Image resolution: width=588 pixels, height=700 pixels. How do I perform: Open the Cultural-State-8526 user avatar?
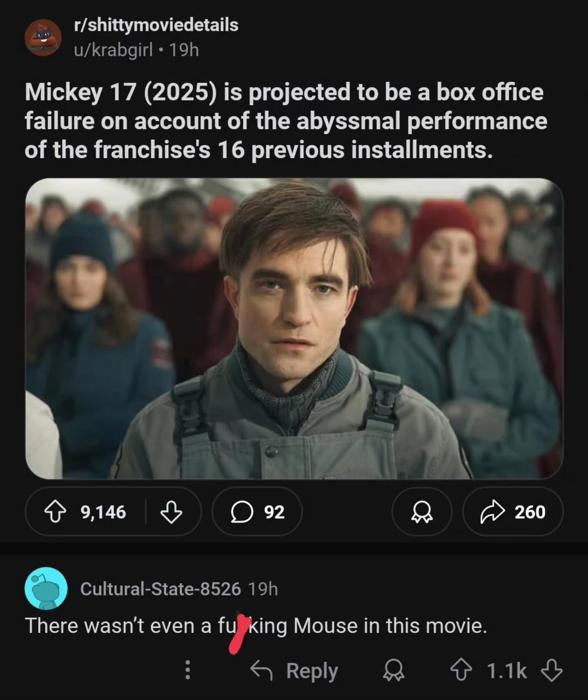point(46,589)
